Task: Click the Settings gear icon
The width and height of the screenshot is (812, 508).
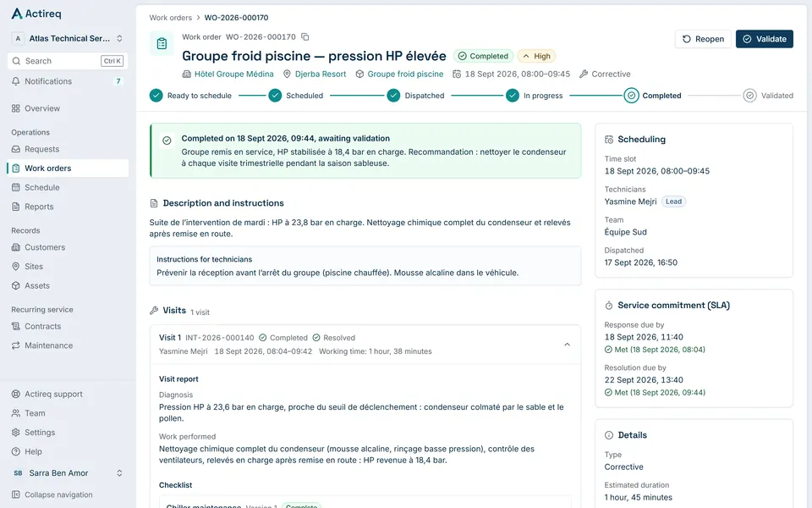Action: pyautogui.click(x=16, y=433)
